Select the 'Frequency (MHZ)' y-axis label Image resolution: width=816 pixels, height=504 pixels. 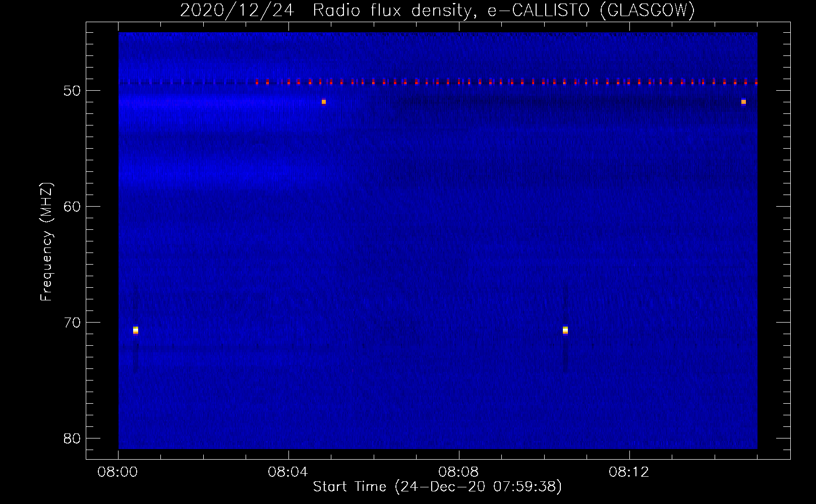46,242
